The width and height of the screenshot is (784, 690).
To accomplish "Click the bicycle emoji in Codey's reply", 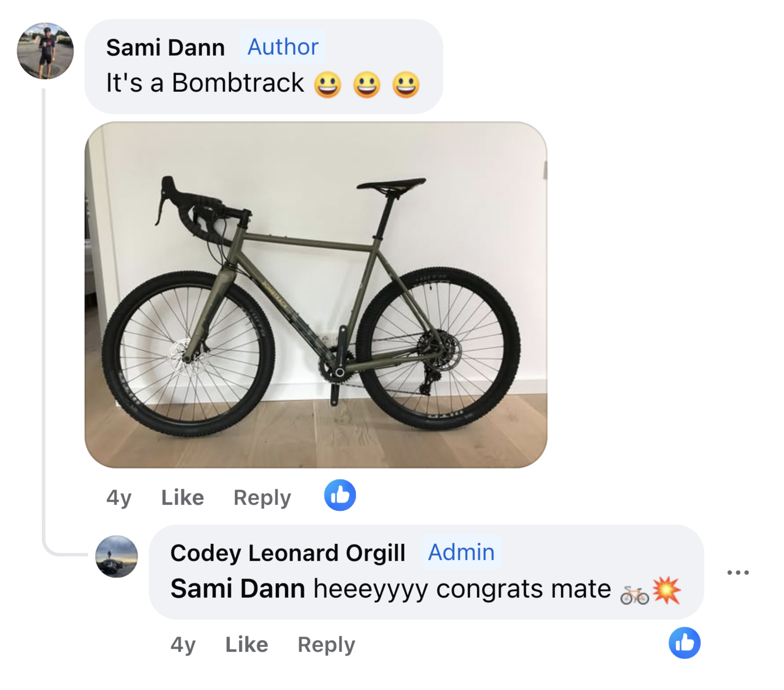I will point(634,595).
